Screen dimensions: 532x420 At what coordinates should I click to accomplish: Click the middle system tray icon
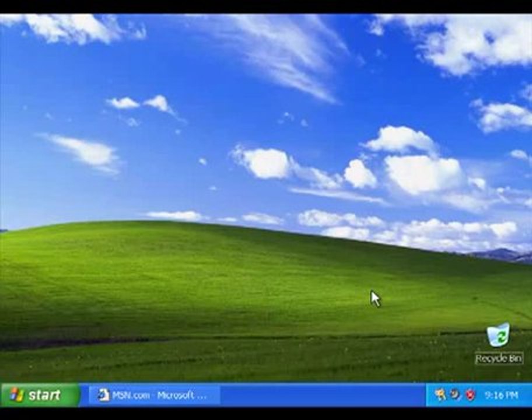455,394
